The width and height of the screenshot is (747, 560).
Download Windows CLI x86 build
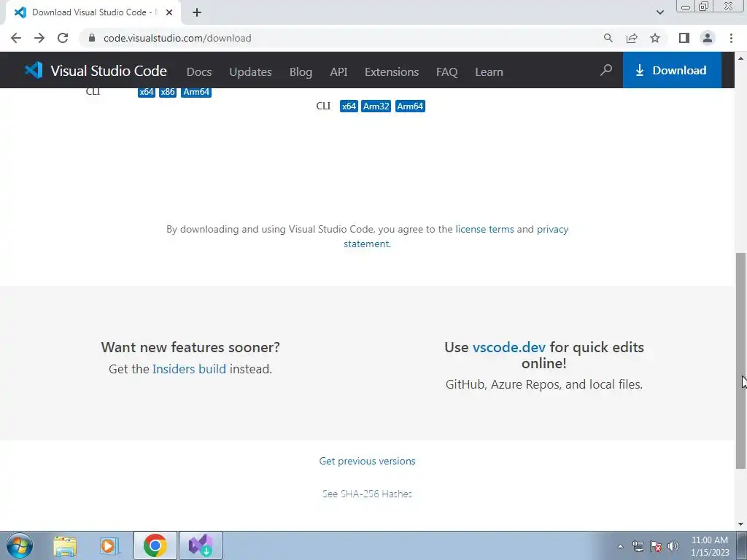[x=168, y=93]
